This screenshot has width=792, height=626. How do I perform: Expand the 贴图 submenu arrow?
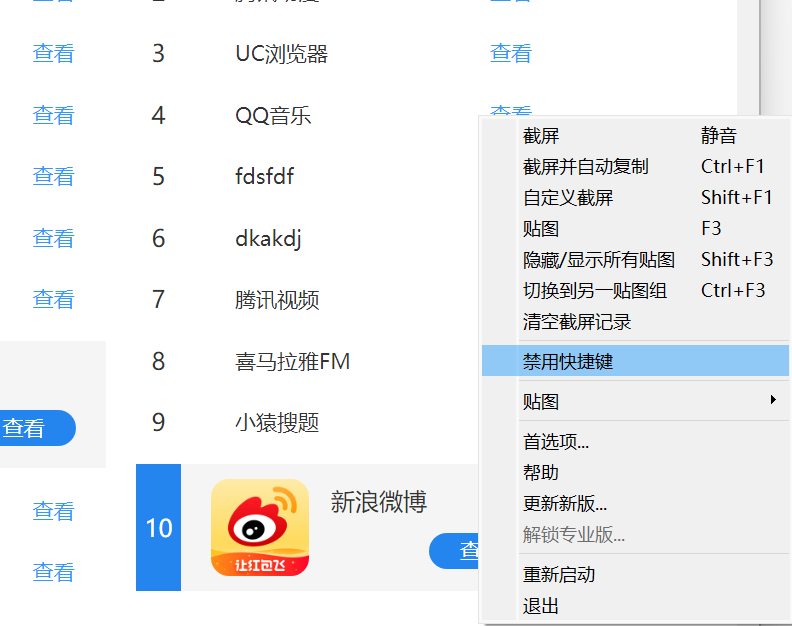point(773,400)
